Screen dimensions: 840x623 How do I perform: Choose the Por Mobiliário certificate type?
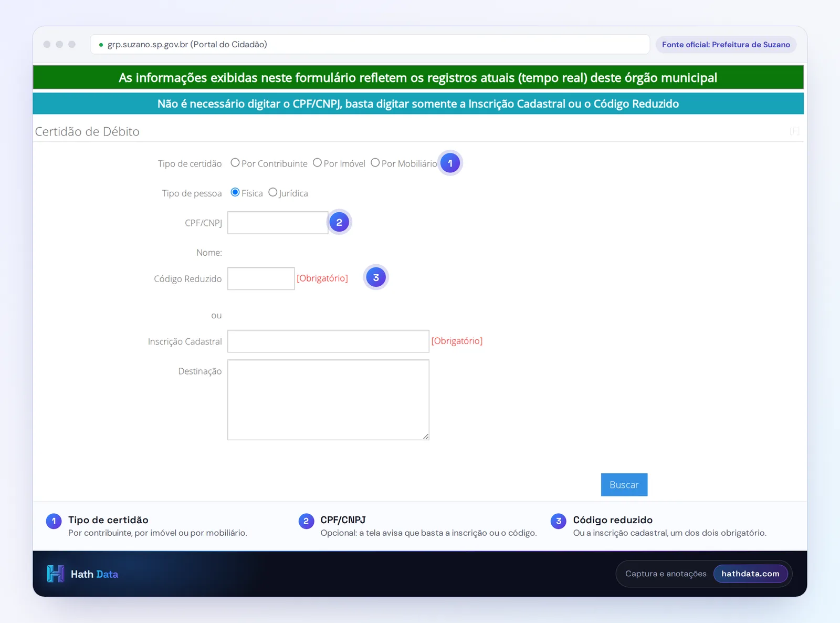pyautogui.click(x=375, y=163)
